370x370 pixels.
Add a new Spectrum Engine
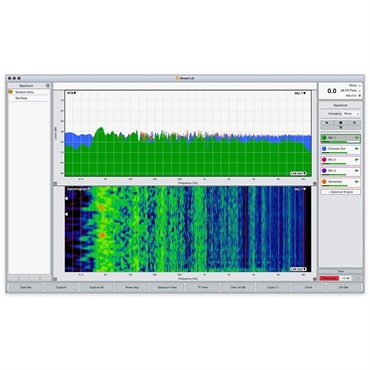[341, 192]
